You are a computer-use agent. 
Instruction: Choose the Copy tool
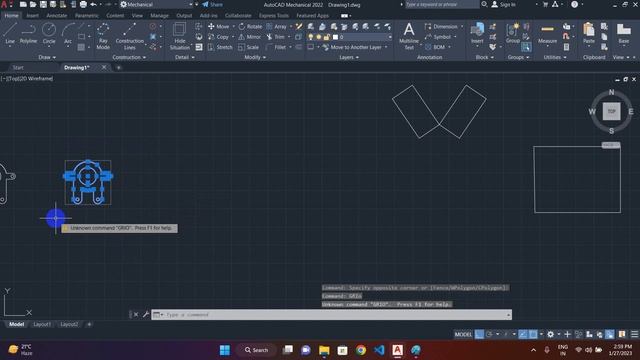pos(218,37)
